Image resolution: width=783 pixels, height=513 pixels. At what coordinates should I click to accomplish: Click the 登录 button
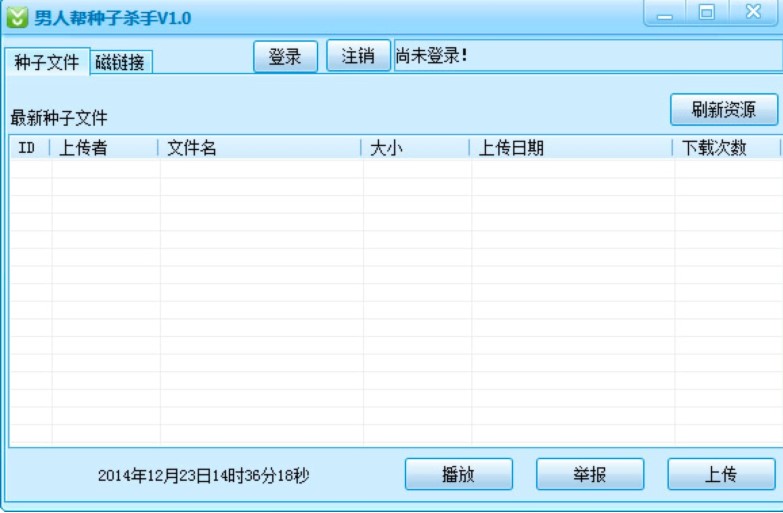pyautogui.click(x=285, y=56)
